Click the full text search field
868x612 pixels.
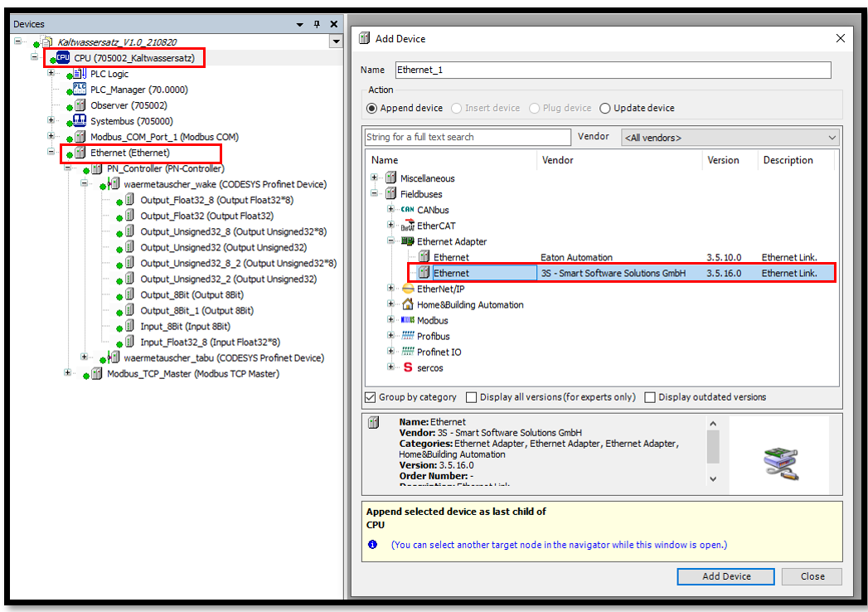(468, 138)
